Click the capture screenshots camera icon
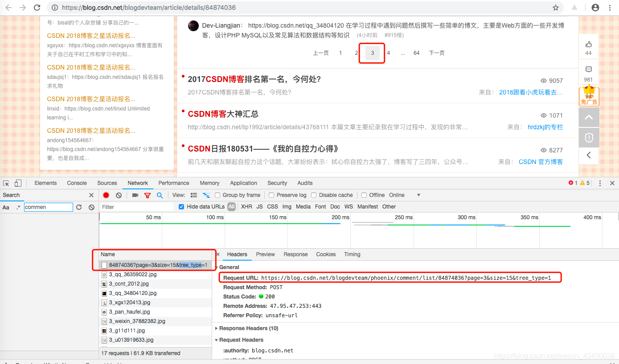 (135, 195)
